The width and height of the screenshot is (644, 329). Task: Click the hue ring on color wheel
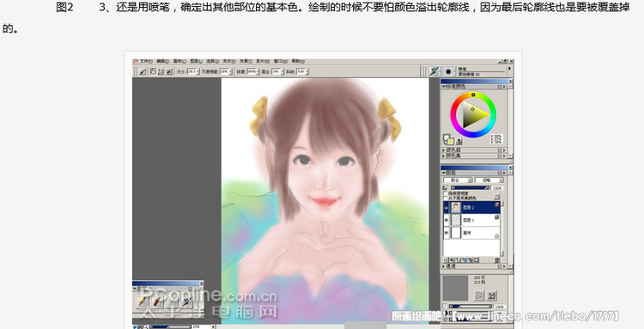[473, 94]
